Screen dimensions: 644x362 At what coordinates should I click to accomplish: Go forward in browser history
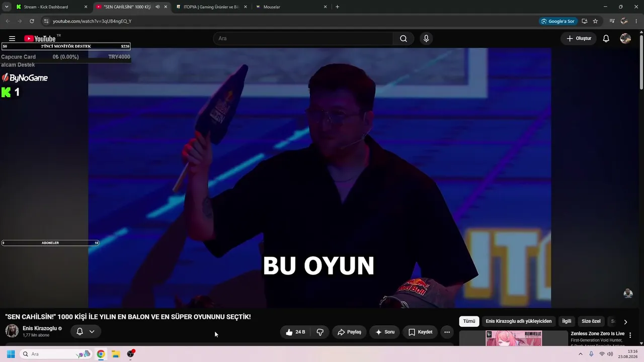[20, 21]
